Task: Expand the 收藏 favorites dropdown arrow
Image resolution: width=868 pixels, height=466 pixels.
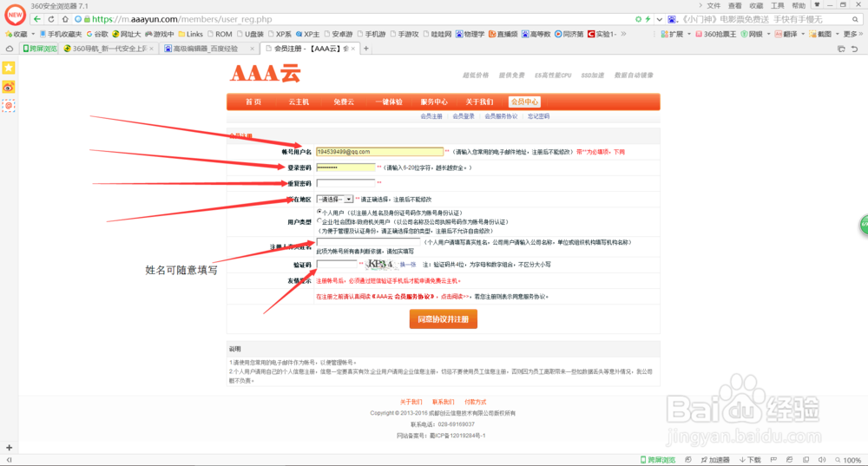Action: point(33,34)
